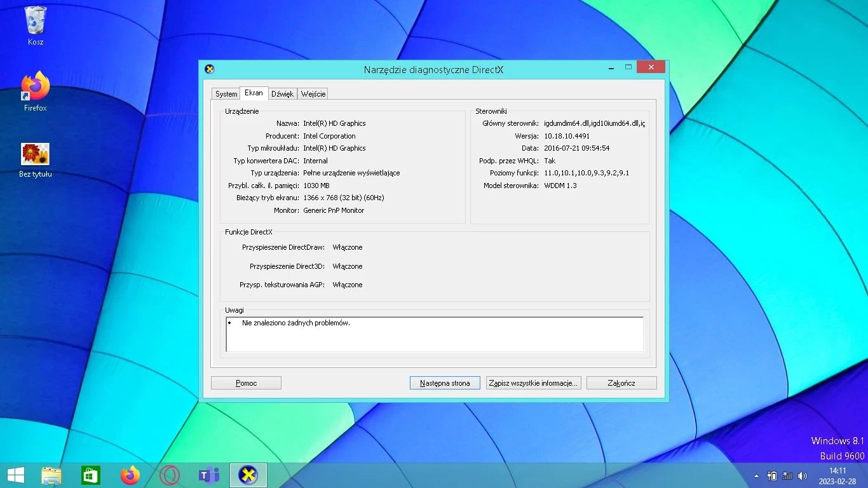Image resolution: width=868 pixels, height=488 pixels.
Task: Click the 'Typ mikroukładu:' label
Action: tap(273, 148)
